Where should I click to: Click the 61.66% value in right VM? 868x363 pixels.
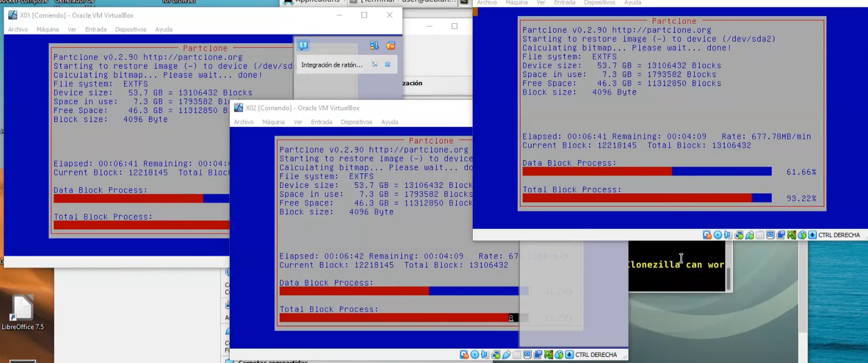(801, 172)
